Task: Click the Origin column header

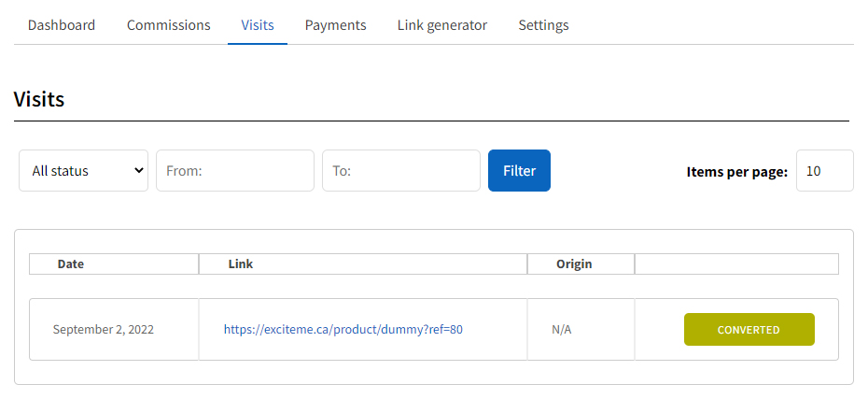Action: point(574,264)
